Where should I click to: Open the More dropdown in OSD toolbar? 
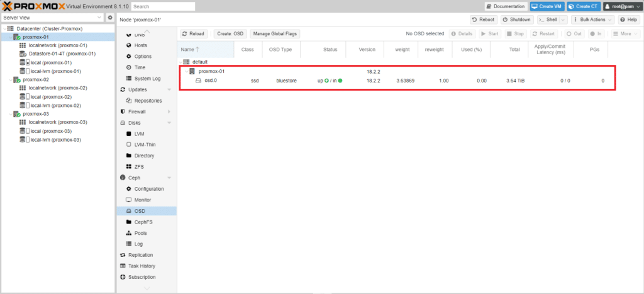[626, 34]
